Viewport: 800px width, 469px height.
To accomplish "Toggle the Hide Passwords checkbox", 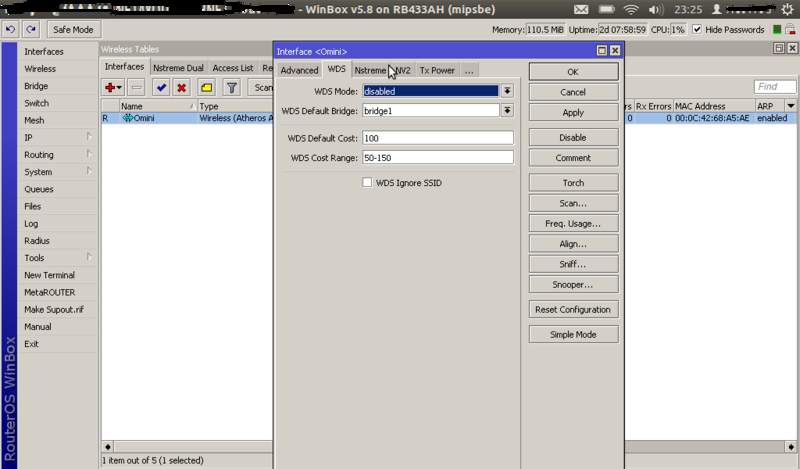I will tap(697, 30).
